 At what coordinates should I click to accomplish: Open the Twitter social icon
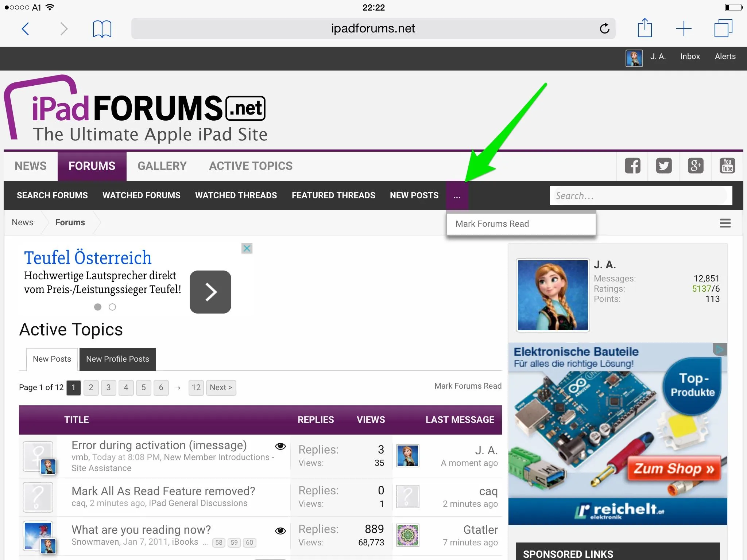[x=664, y=166]
